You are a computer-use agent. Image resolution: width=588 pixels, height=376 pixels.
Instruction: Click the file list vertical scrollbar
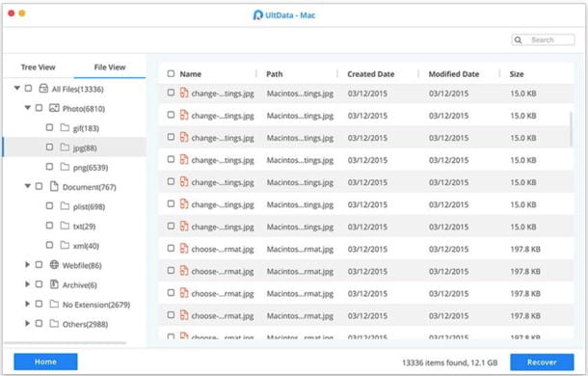pyautogui.click(x=571, y=129)
